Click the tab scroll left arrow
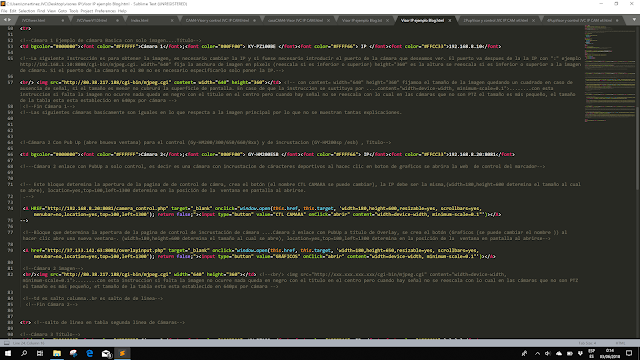The height and width of the screenshot is (360, 640). 5,20
